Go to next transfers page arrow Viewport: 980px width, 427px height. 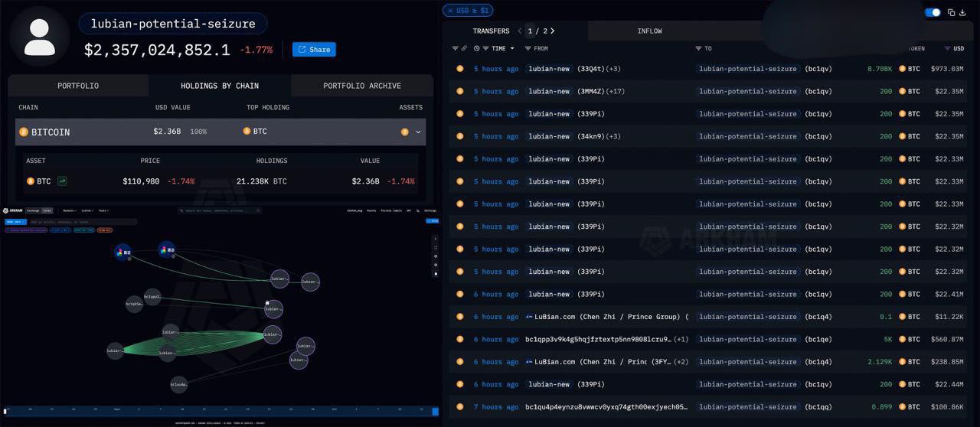coord(553,31)
